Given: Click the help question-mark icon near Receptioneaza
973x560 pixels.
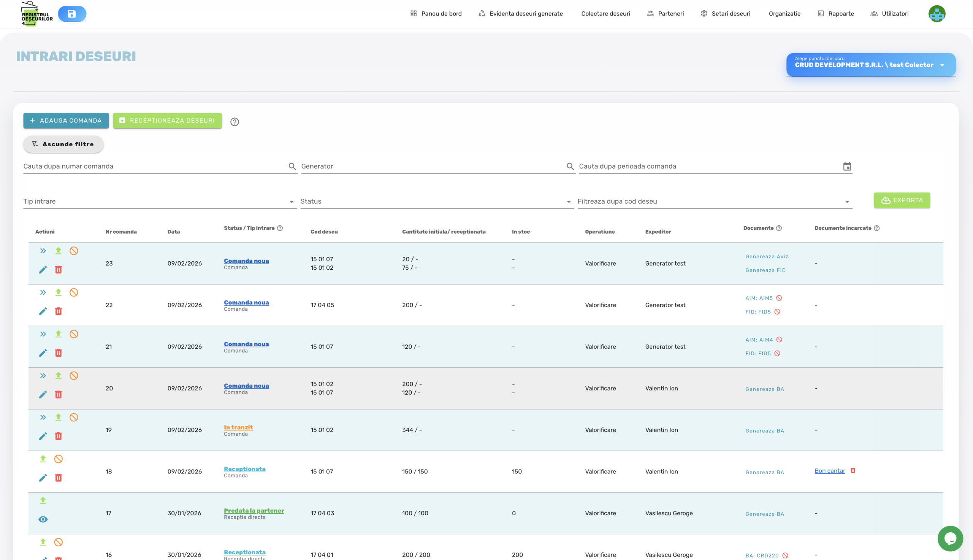Looking at the screenshot, I should [234, 122].
